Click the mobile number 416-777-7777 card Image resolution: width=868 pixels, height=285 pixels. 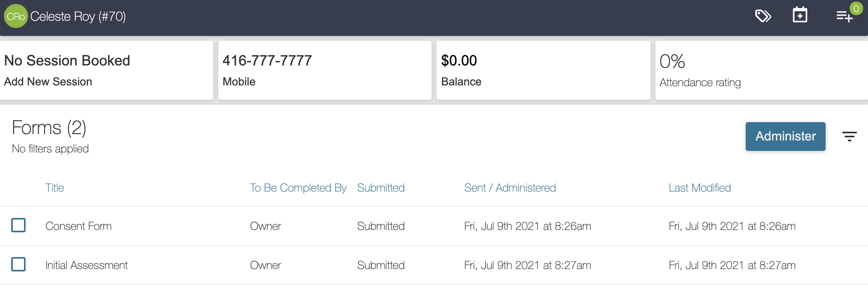325,70
